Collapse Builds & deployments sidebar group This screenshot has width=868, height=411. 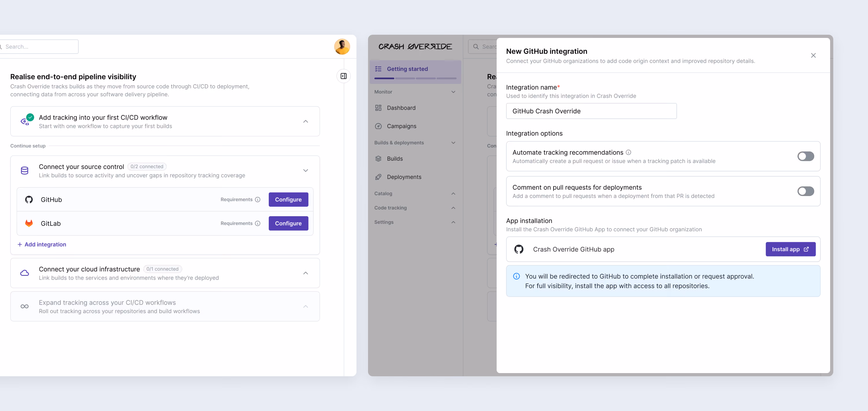[x=453, y=143]
